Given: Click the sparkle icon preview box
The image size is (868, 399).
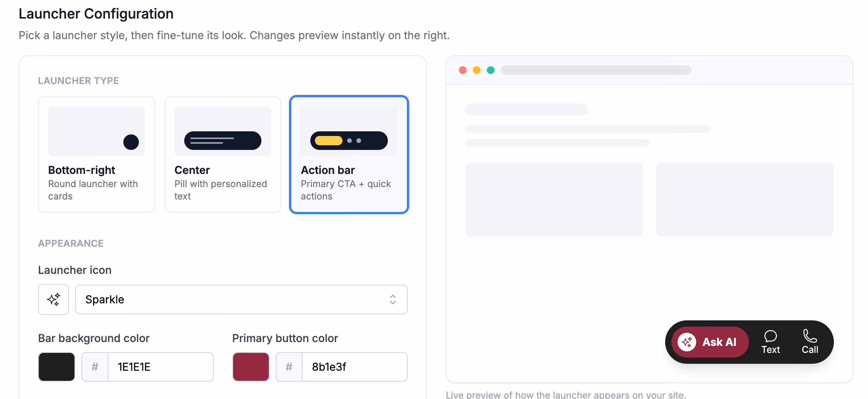Looking at the screenshot, I should click(54, 299).
